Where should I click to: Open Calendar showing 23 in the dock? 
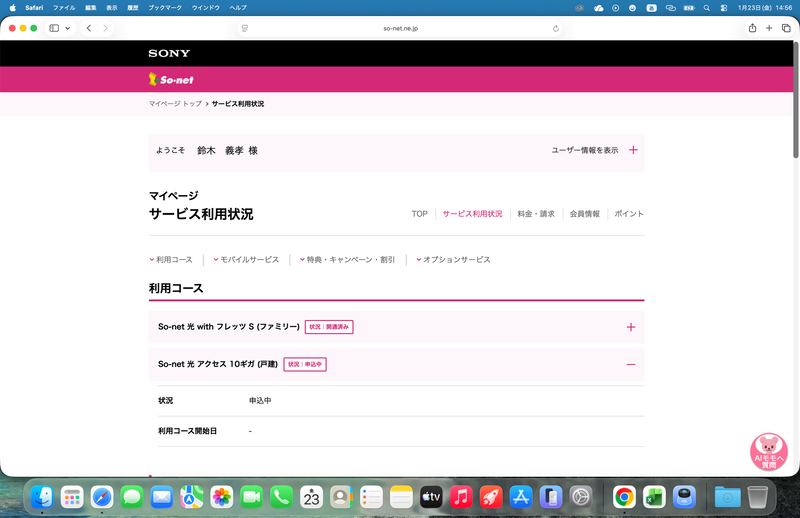point(311,497)
